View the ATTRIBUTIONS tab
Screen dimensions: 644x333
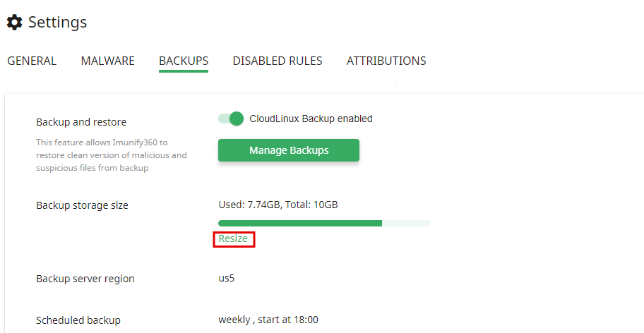tap(386, 61)
